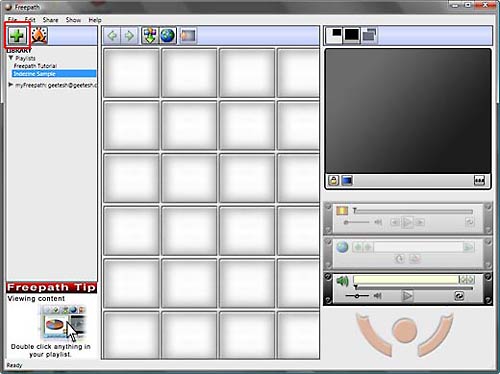
Task: Click the padlock icon under the preview
Action: point(333,180)
